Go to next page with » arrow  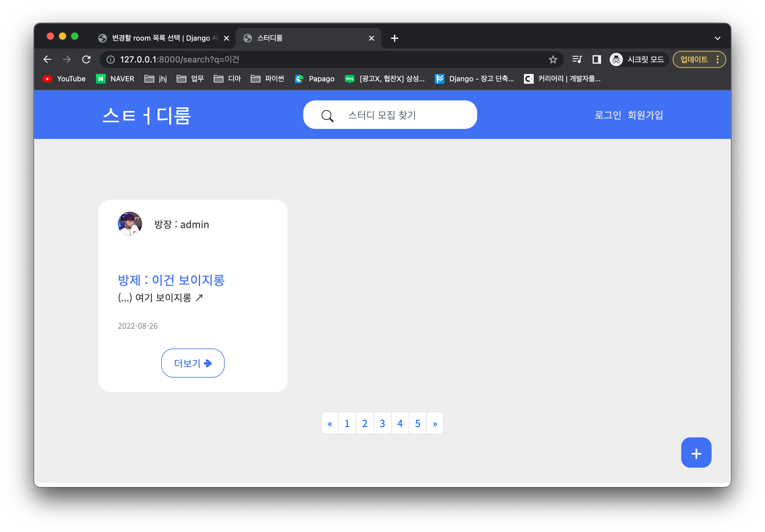435,423
